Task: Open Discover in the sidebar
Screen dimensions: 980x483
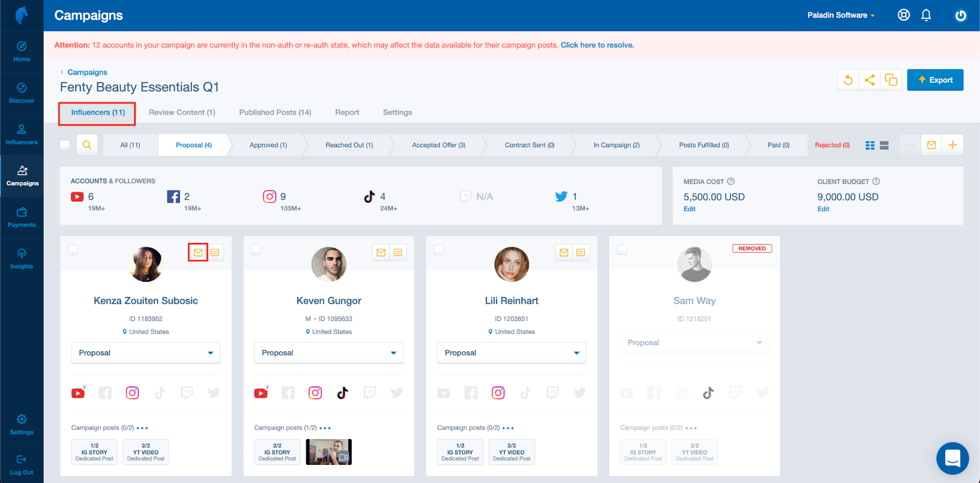Action: click(22, 93)
